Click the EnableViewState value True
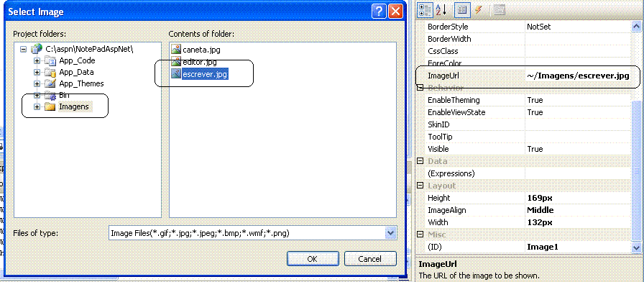The height and width of the screenshot is (282, 644). pyautogui.click(x=535, y=113)
